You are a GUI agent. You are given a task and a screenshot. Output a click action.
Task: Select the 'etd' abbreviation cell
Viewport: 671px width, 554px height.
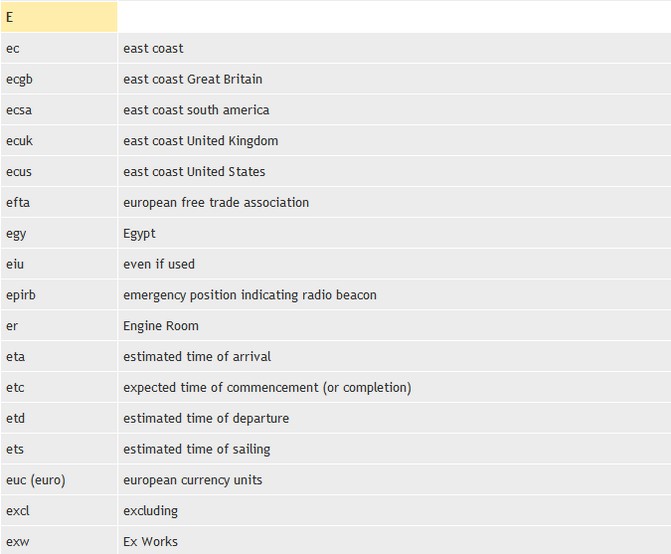click(x=15, y=418)
